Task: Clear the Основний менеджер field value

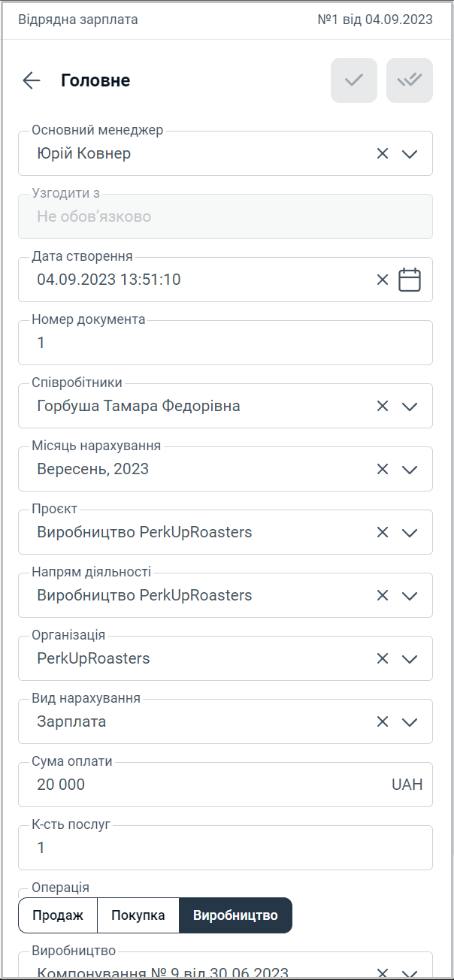Action: 383,153
